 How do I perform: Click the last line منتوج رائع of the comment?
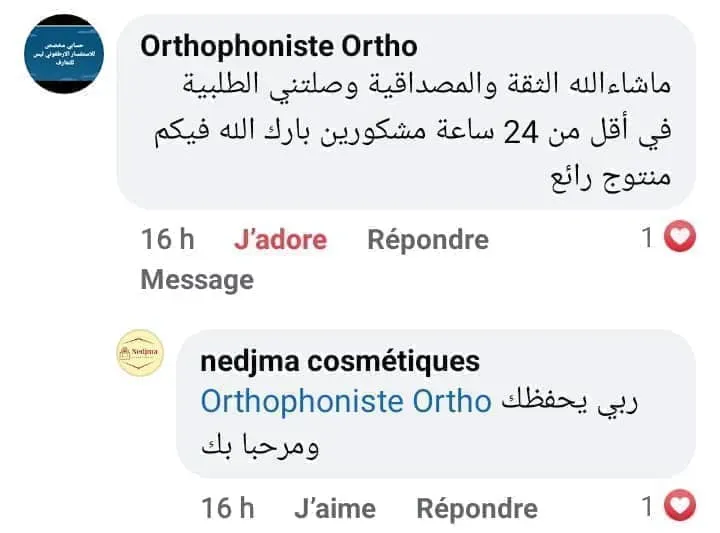[x=611, y=178]
